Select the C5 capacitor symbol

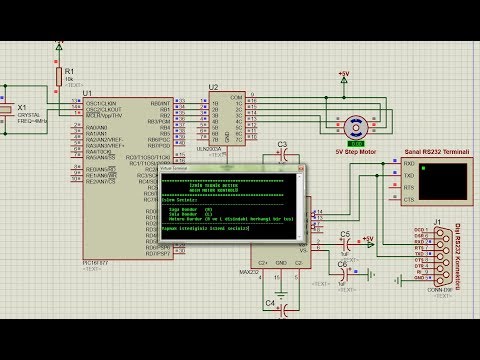tap(346, 245)
